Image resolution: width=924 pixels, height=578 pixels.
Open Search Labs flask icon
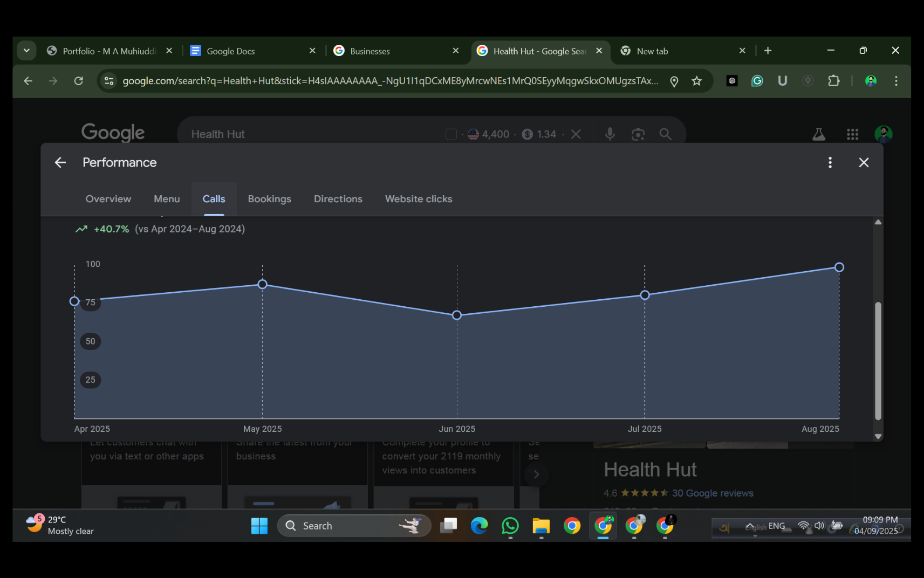tap(819, 134)
